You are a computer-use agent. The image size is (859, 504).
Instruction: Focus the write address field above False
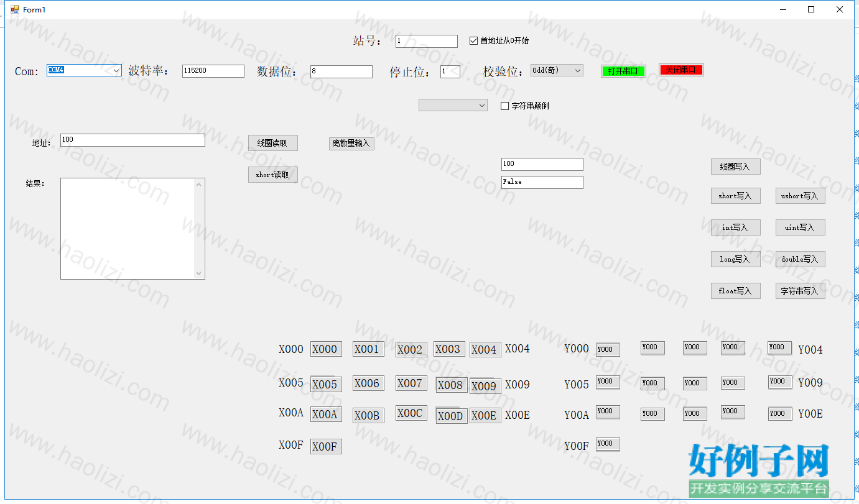(x=542, y=164)
